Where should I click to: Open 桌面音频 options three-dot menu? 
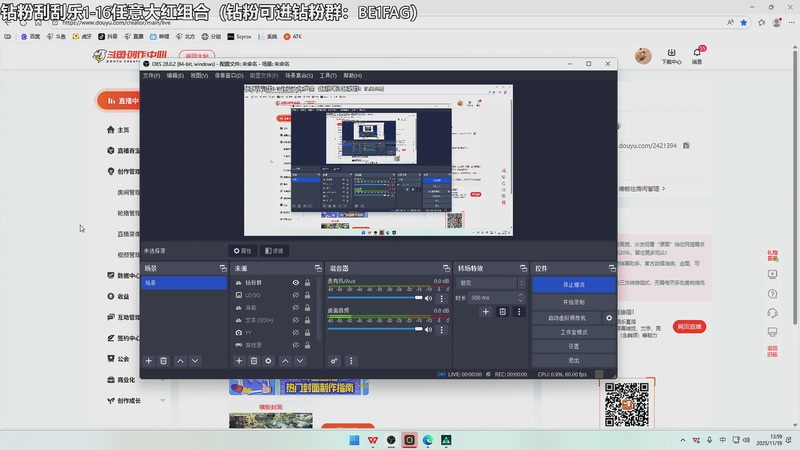[x=442, y=330]
